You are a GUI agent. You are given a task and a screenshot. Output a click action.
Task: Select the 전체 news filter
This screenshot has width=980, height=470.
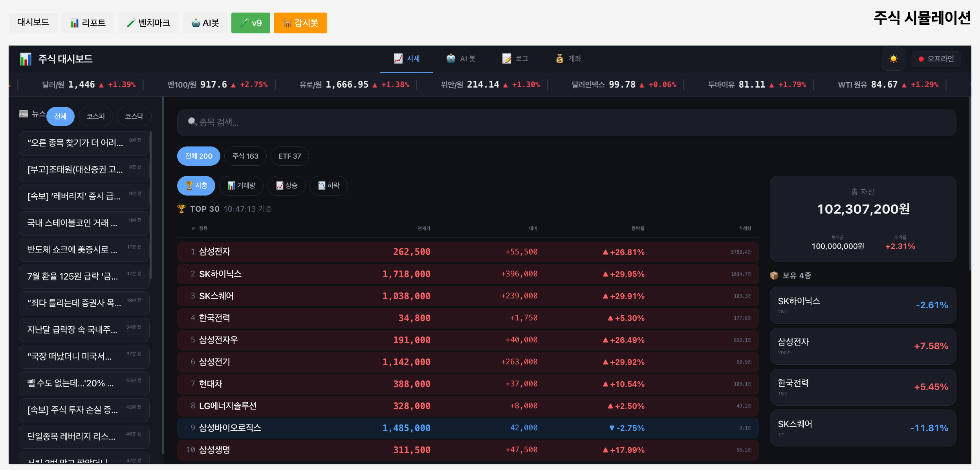point(60,116)
